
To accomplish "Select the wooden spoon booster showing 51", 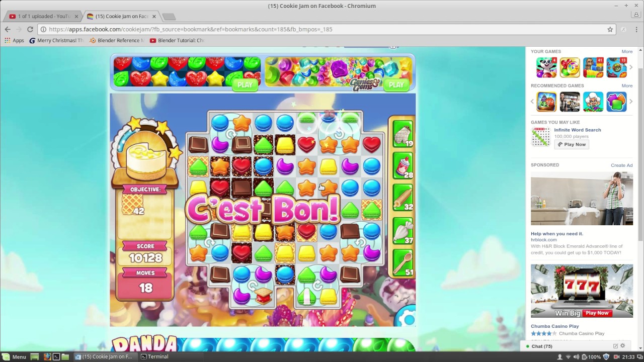I will tap(403, 263).
